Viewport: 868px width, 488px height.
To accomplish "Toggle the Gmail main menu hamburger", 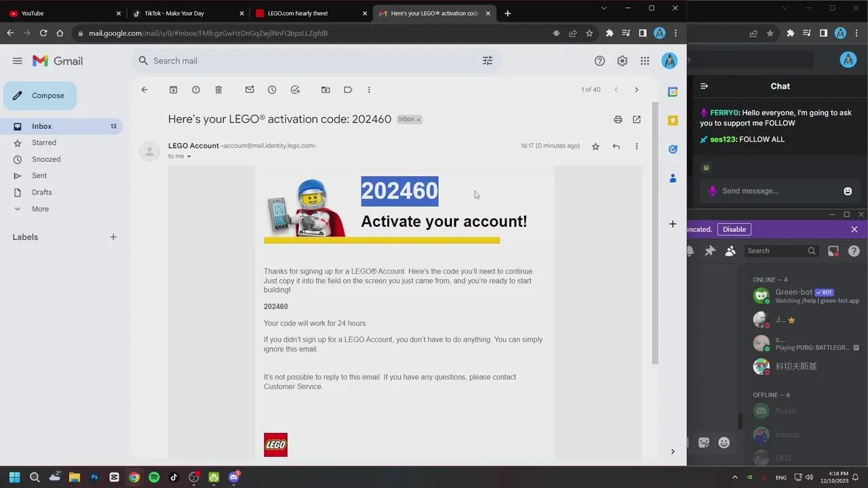I will pyautogui.click(x=18, y=61).
